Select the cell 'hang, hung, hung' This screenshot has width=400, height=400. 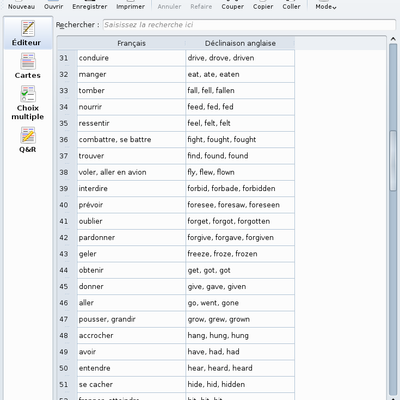pos(240,336)
